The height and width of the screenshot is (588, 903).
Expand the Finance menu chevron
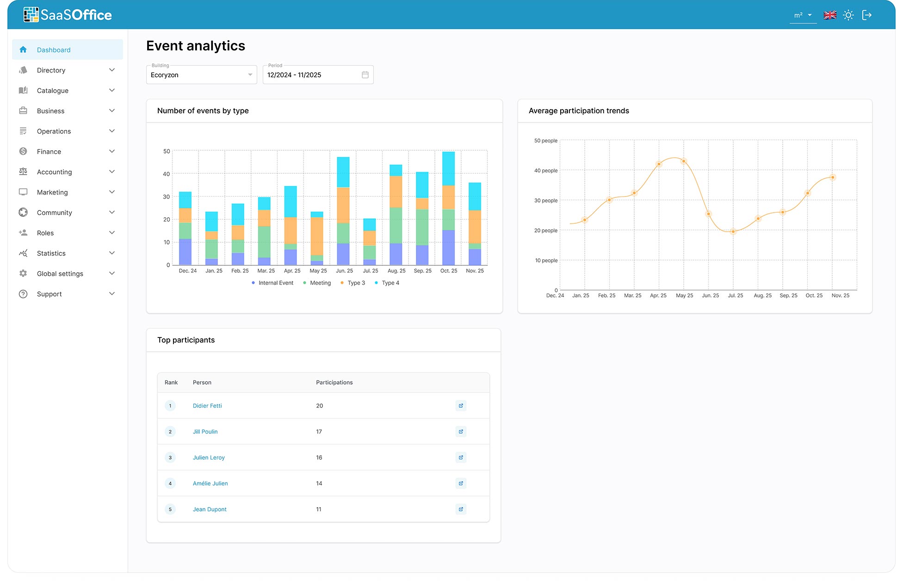click(x=112, y=151)
